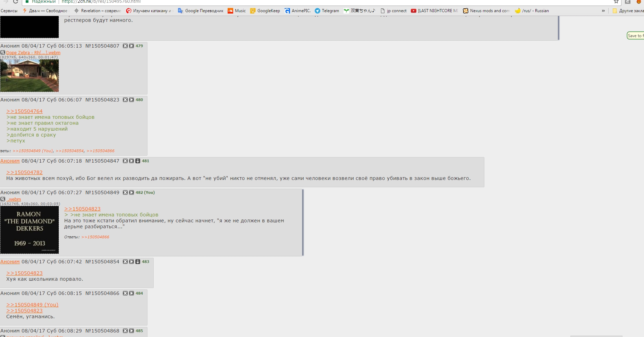This screenshot has height=337, width=644.
Task: Follow quote link >>150504823 in post 482
Action: coord(82,209)
